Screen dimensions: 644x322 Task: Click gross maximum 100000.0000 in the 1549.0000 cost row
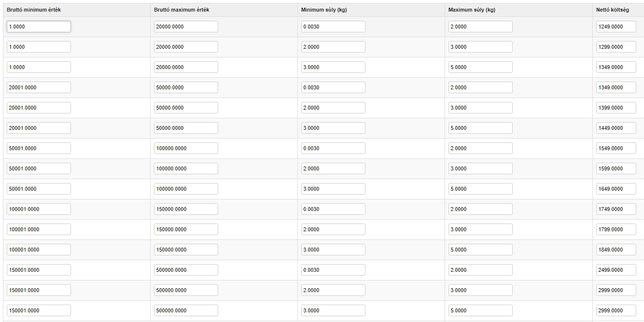coord(186,148)
